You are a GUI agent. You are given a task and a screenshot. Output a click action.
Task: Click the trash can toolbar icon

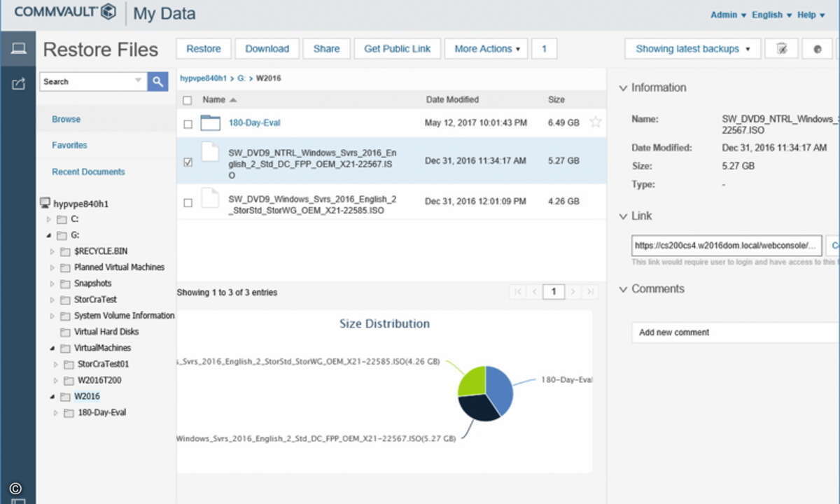click(782, 49)
